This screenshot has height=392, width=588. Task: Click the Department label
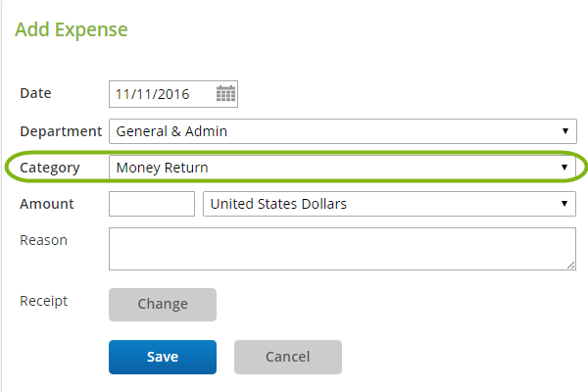coord(61,131)
